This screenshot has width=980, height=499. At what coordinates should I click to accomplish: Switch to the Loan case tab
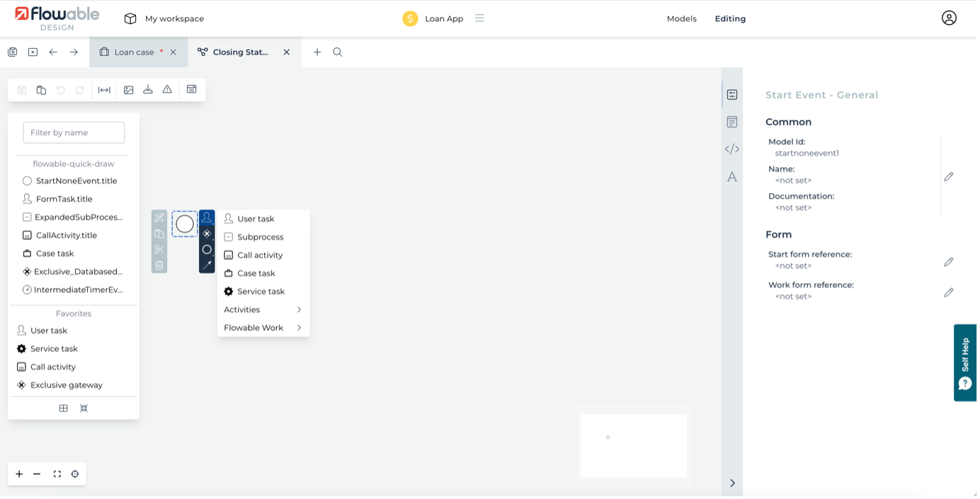point(133,52)
